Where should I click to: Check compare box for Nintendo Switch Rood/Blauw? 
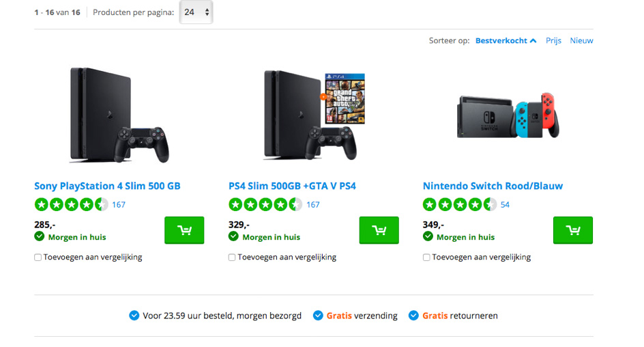coord(426,258)
